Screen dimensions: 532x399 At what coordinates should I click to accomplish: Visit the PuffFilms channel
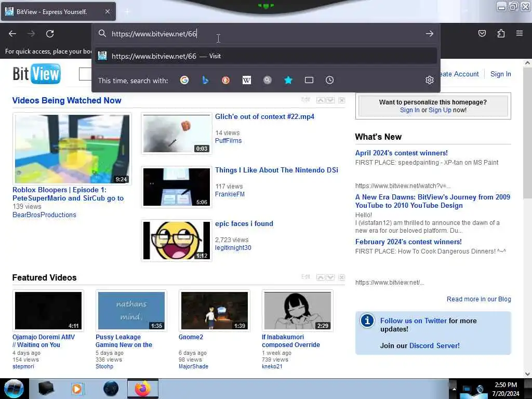click(229, 140)
